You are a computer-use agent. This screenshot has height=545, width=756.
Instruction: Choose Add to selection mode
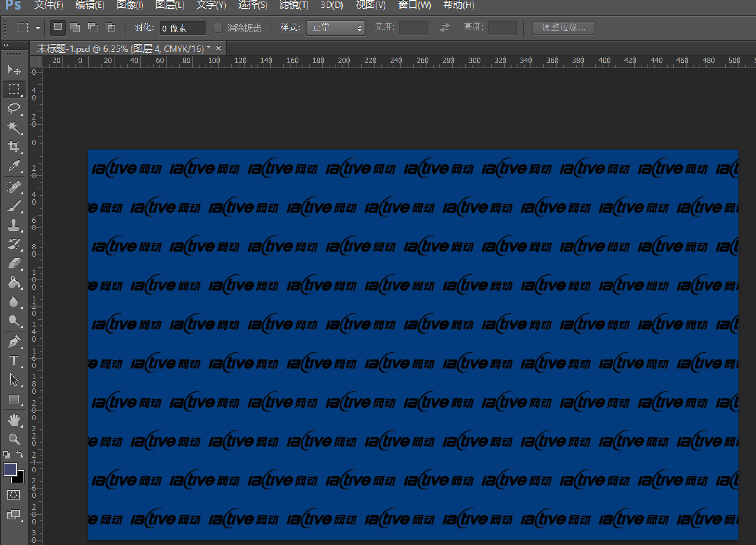click(75, 28)
